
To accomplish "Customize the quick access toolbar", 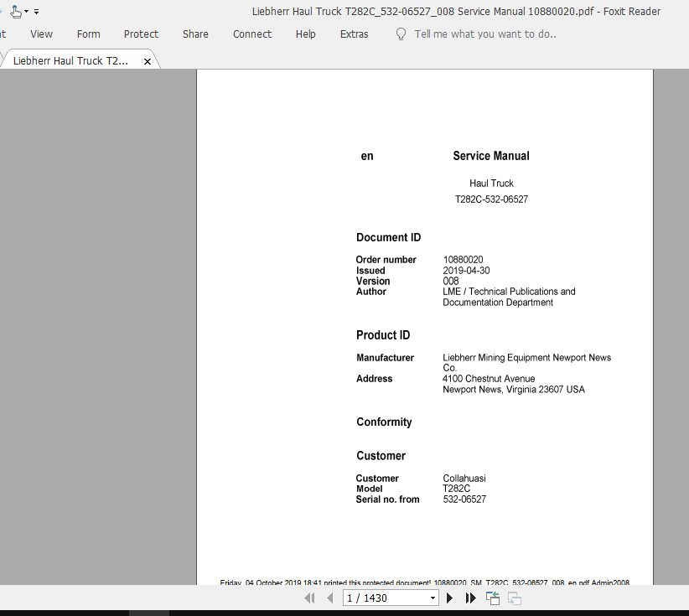I will tap(37, 12).
